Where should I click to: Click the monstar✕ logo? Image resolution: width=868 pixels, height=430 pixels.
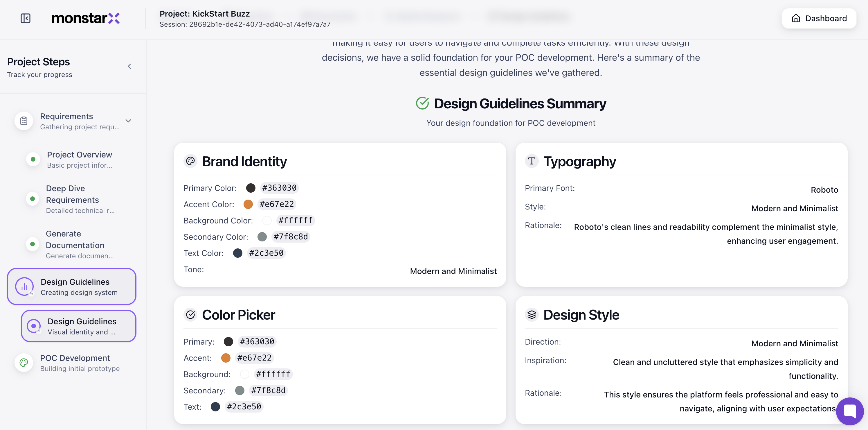tap(86, 18)
